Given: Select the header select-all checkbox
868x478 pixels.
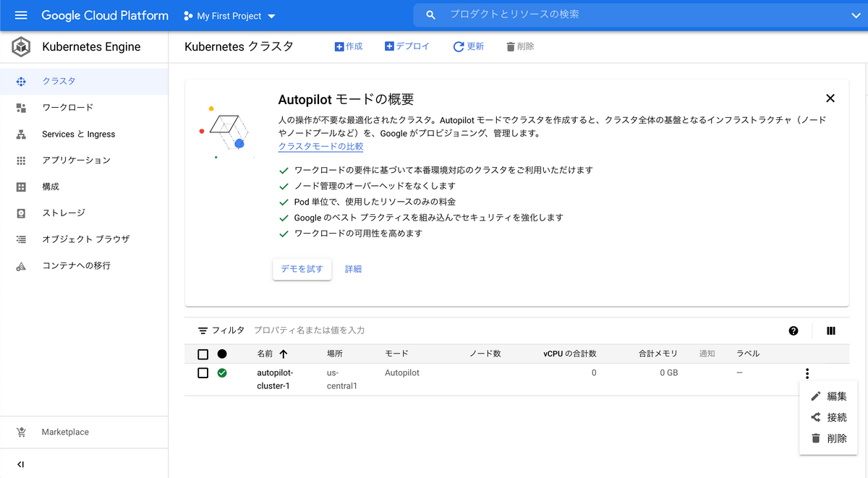Looking at the screenshot, I should [203, 354].
